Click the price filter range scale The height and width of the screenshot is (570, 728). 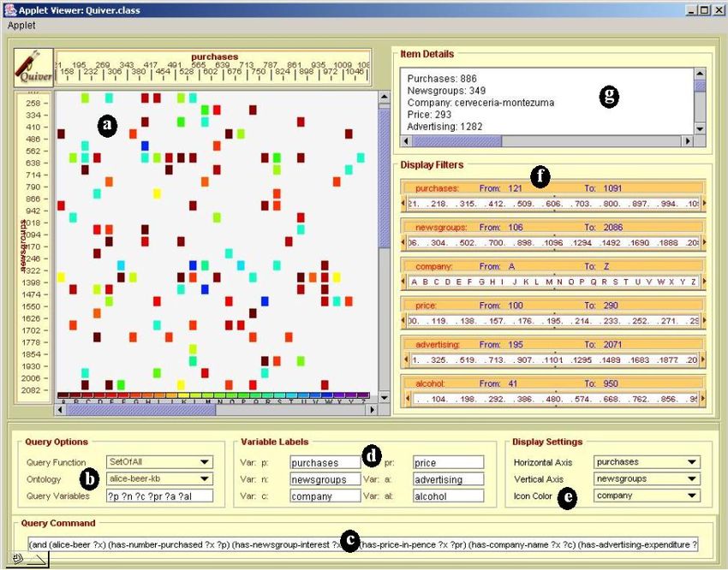[553, 320]
